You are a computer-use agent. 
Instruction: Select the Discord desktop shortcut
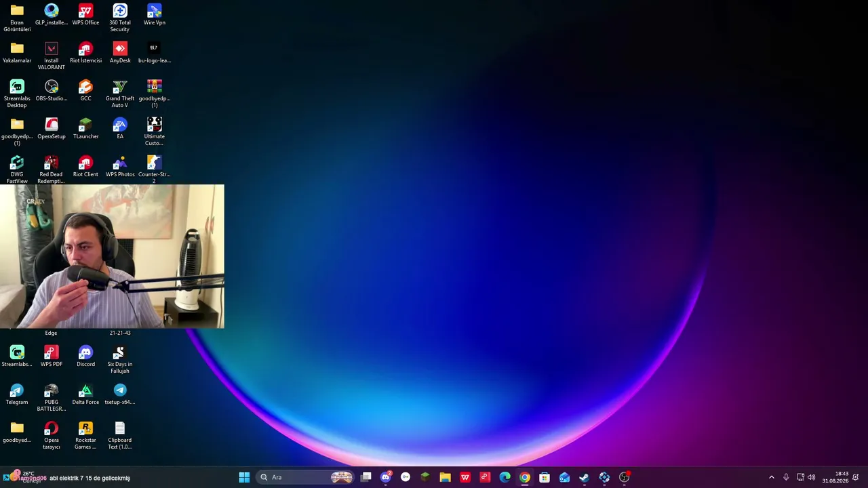(x=85, y=357)
